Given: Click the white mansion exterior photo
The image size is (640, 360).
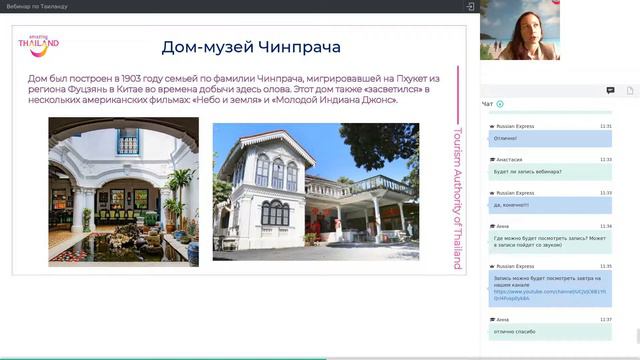Looking at the screenshot, I should click(x=316, y=192).
